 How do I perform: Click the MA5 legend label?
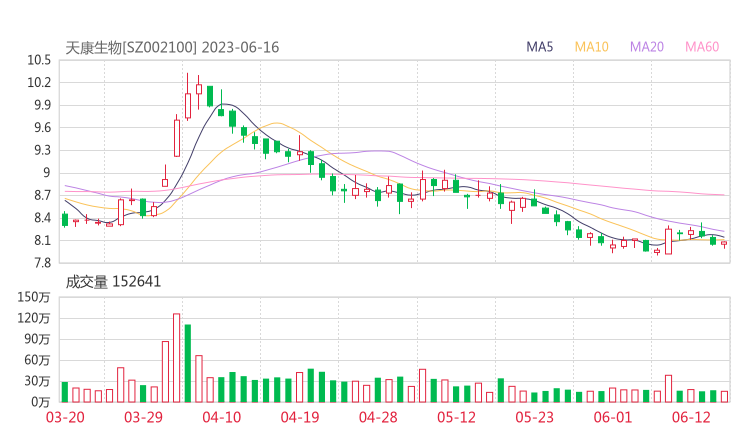click(x=539, y=47)
